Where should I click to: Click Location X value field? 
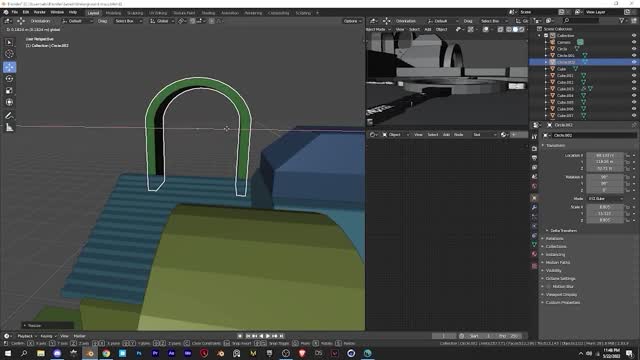point(605,156)
